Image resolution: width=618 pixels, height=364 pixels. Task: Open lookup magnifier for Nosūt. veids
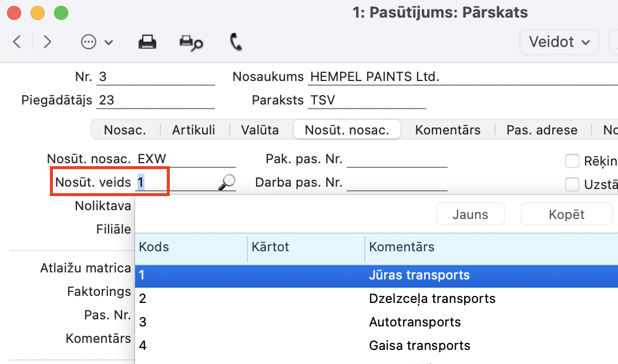point(226,183)
